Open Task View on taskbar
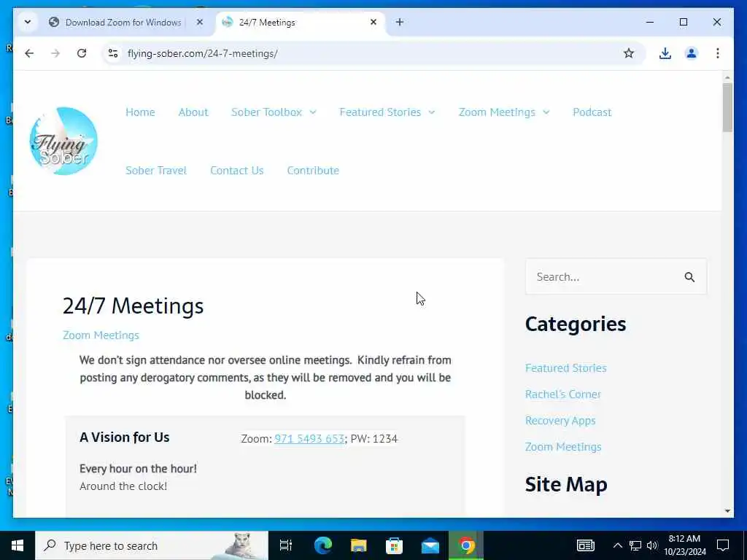Viewport: 747px width, 560px height. tap(286, 545)
